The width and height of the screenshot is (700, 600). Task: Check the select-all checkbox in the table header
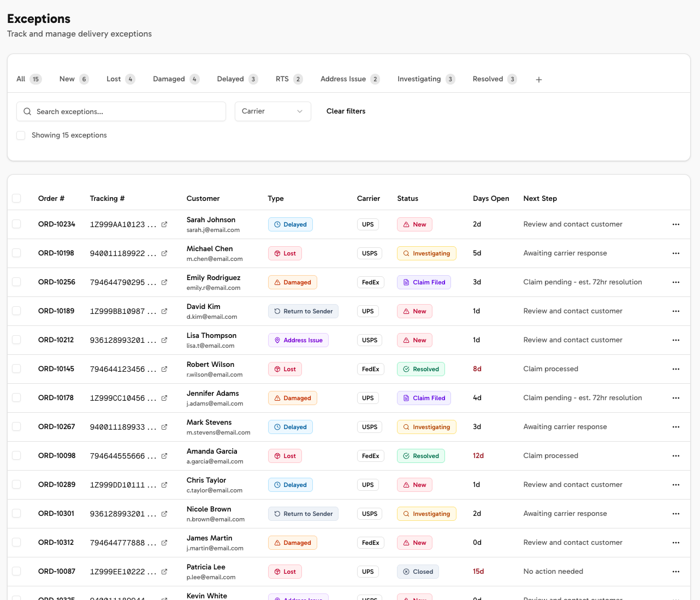point(16,198)
